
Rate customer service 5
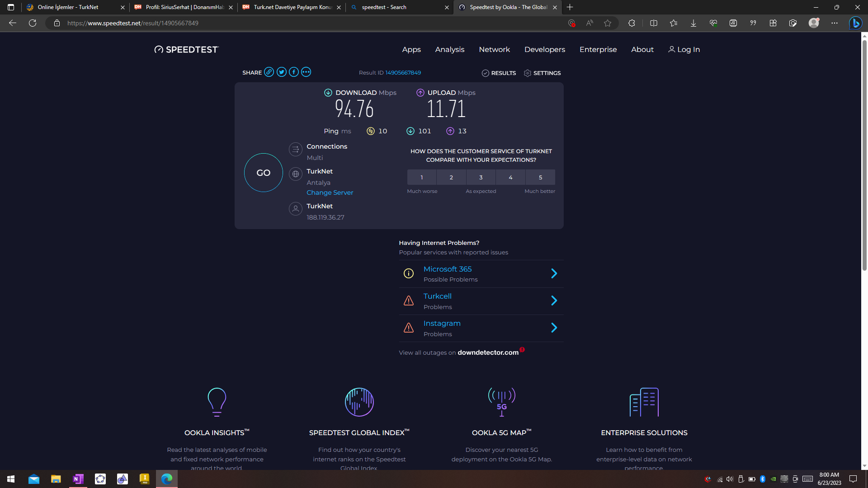point(540,178)
